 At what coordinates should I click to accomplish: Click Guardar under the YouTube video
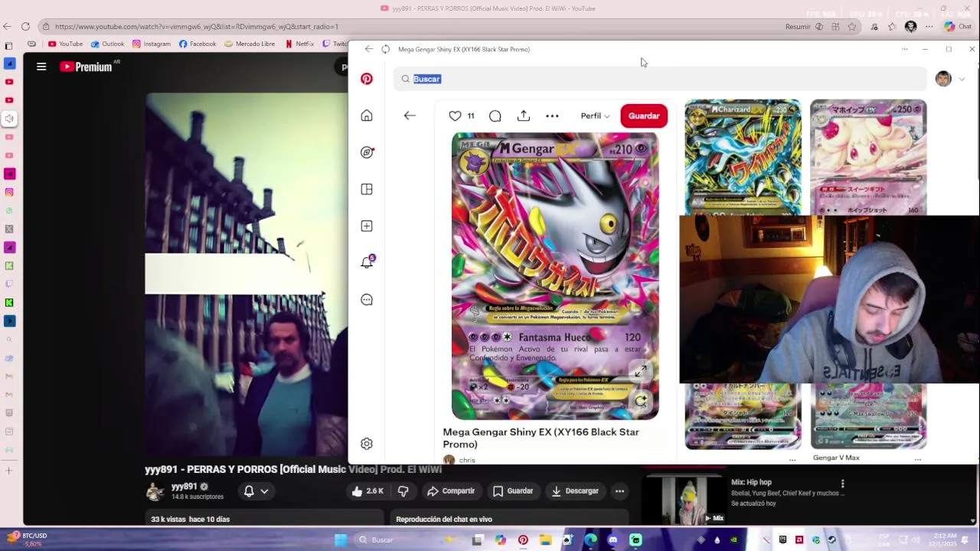click(x=512, y=491)
